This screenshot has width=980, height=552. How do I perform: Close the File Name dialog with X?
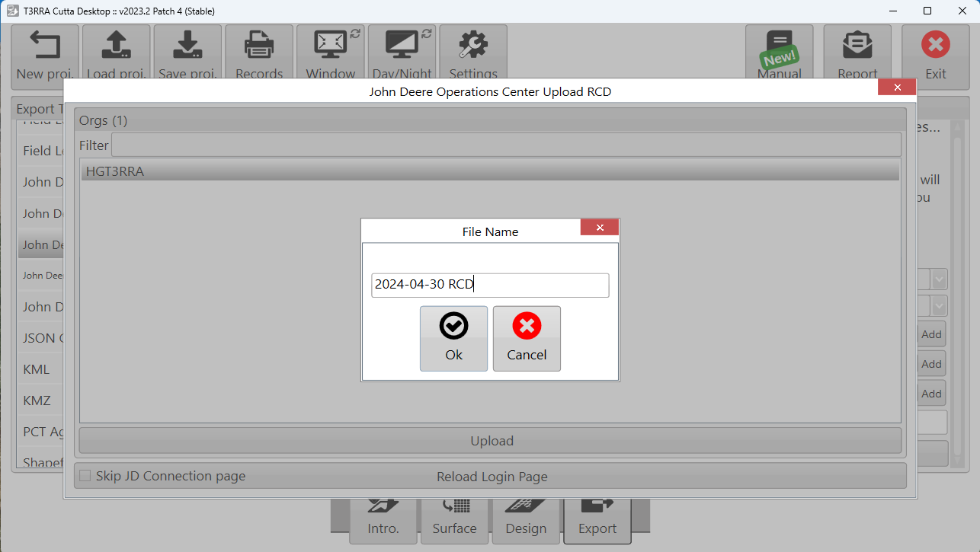600,228
